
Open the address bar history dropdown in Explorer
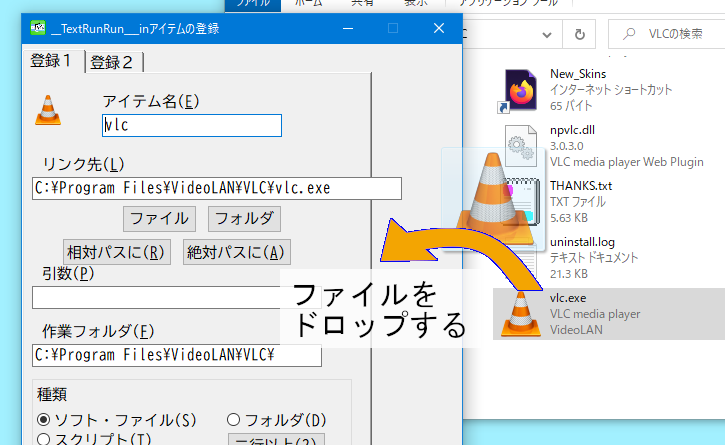(547, 35)
